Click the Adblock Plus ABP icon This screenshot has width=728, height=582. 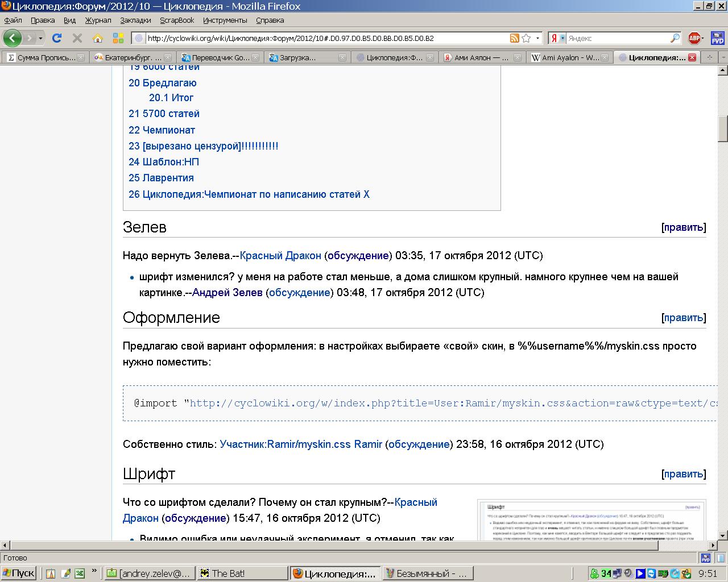(694, 38)
